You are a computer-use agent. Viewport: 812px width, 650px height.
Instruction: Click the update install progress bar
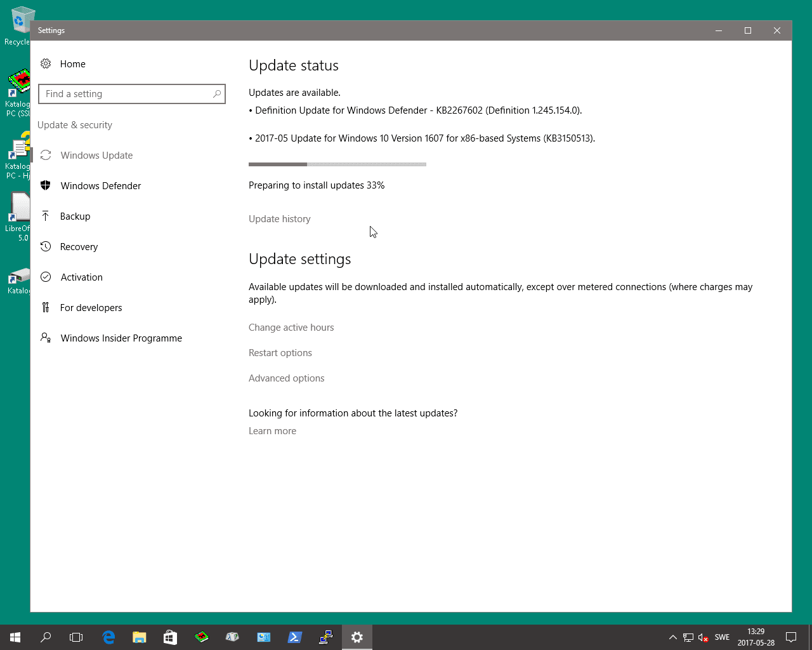337,164
